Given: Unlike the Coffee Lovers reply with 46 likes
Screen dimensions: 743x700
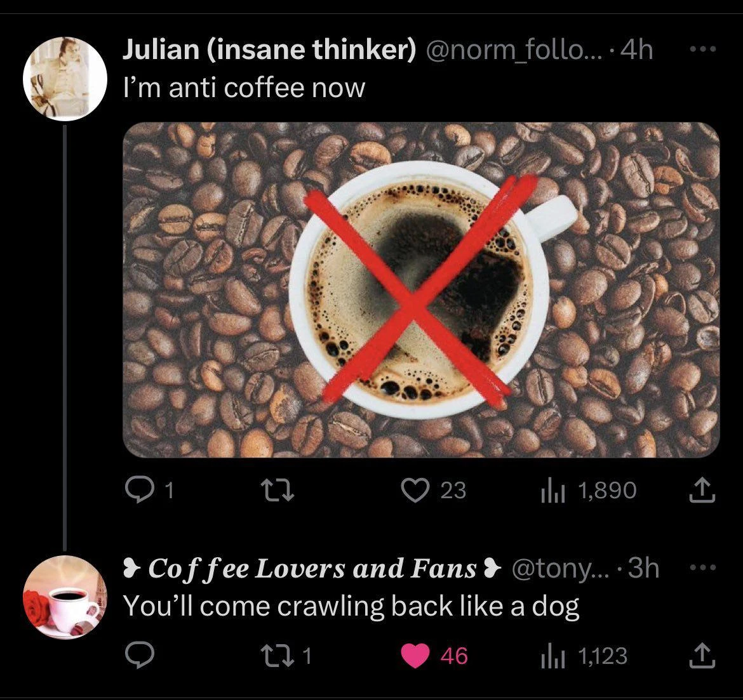Looking at the screenshot, I should pos(417,656).
